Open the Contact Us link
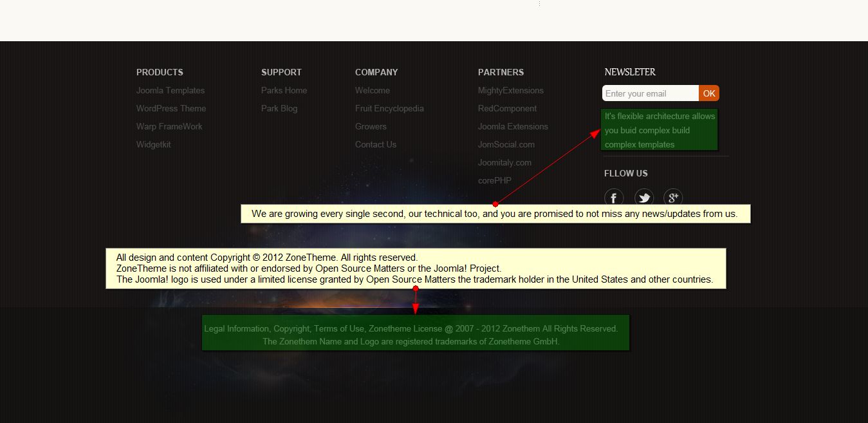The height and width of the screenshot is (423, 868). pos(376,145)
